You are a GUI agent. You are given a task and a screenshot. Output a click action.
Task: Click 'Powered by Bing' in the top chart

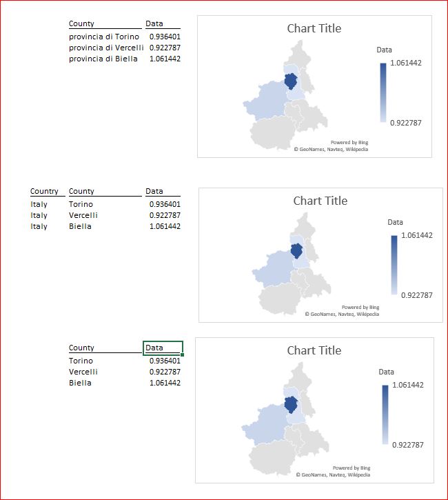[349, 143]
